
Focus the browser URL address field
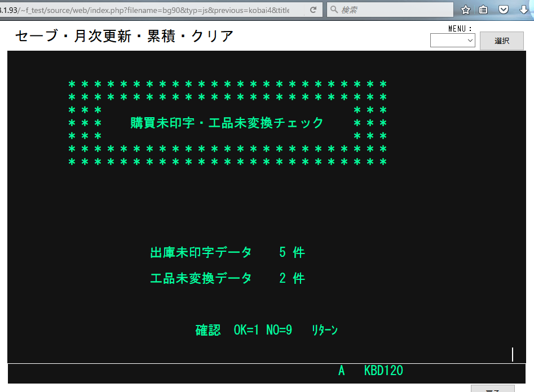tap(147, 10)
